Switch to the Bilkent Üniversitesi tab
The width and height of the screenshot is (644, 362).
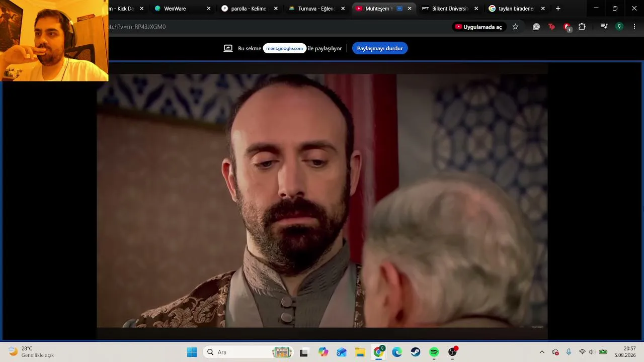click(450, 9)
